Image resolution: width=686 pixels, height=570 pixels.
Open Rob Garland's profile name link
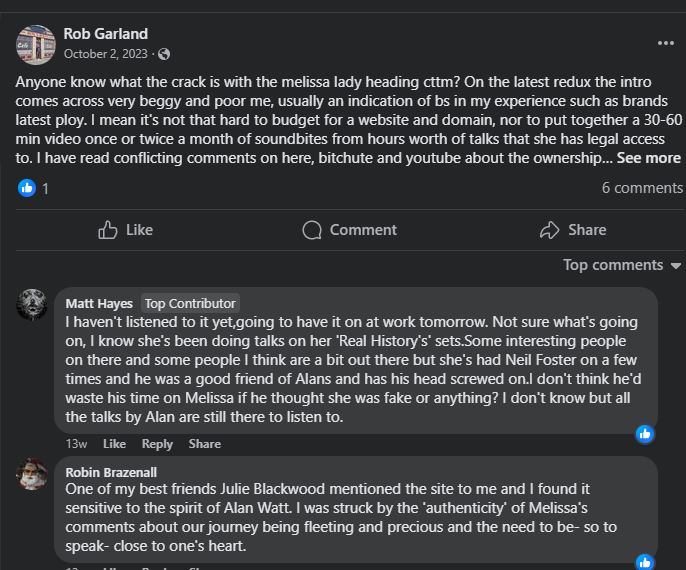click(105, 34)
